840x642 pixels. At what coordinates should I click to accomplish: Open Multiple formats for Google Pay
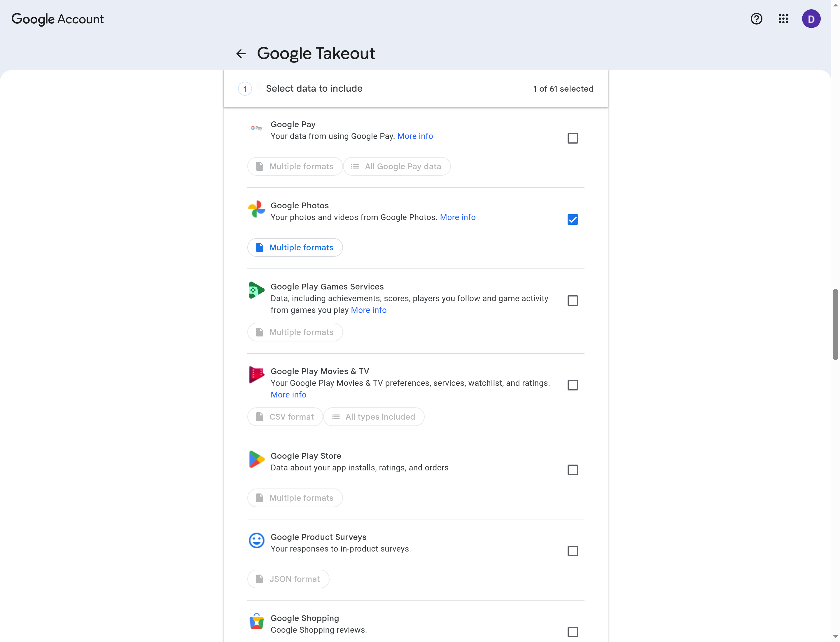295,167
